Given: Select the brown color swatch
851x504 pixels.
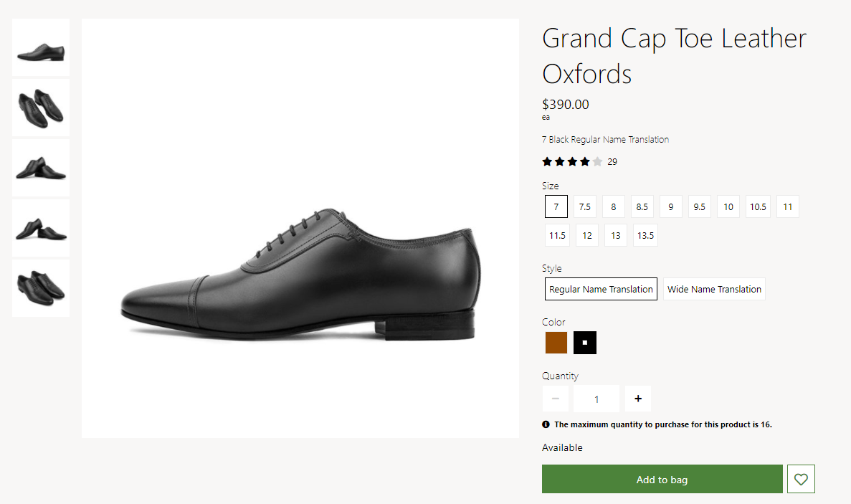Looking at the screenshot, I should (x=556, y=343).
